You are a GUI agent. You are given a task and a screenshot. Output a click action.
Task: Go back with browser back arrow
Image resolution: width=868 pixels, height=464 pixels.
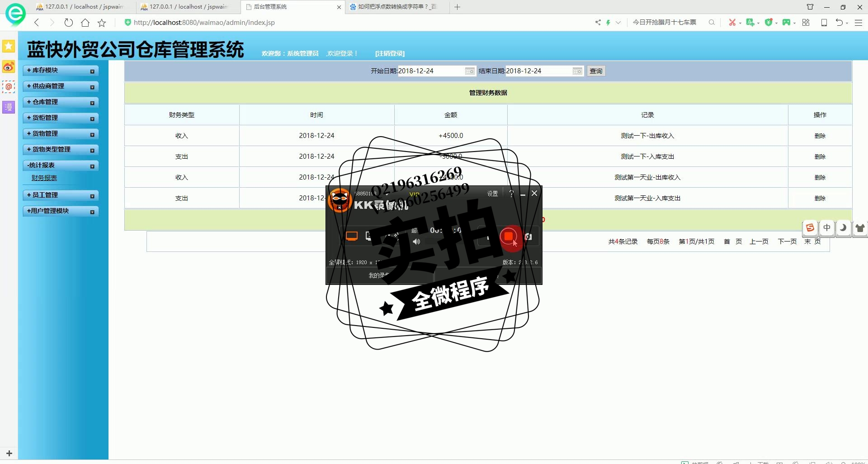37,23
